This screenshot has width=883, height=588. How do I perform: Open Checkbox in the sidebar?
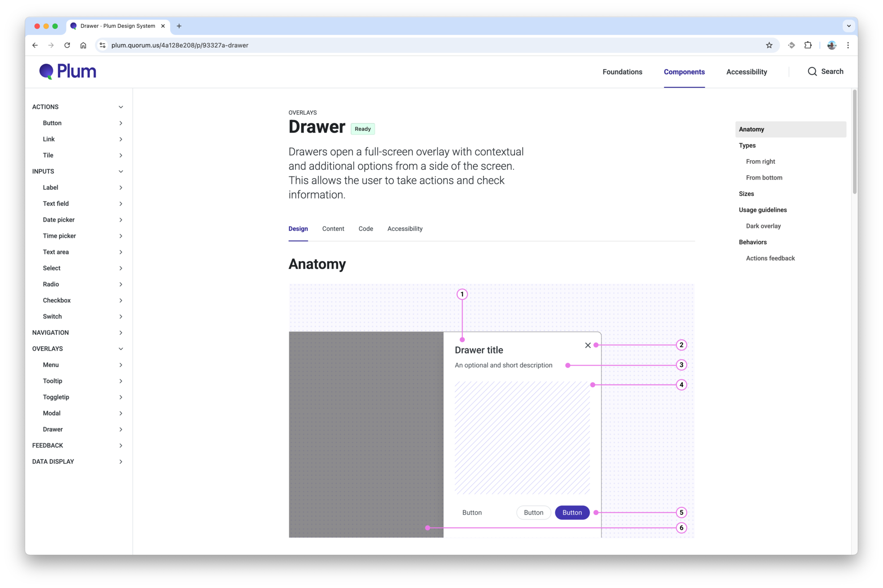(57, 300)
